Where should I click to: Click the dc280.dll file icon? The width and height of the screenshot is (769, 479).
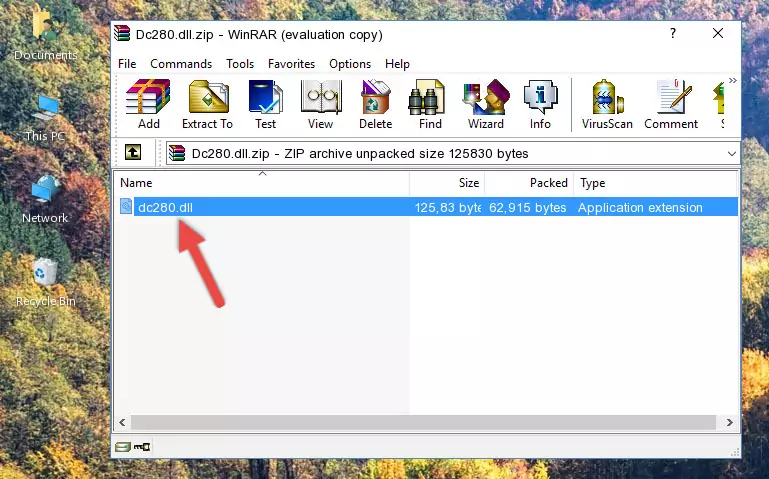(x=126, y=207)
